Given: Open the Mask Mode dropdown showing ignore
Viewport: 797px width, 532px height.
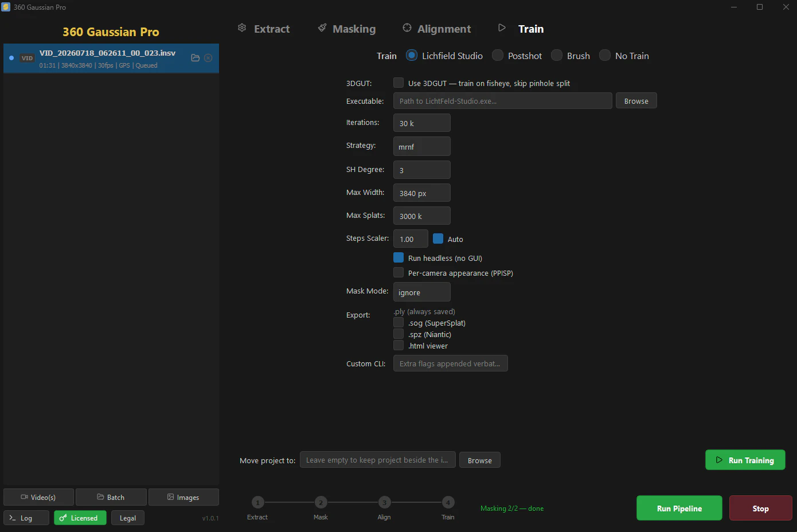Looking at the screenshot, I should click(x=422, y=292).
